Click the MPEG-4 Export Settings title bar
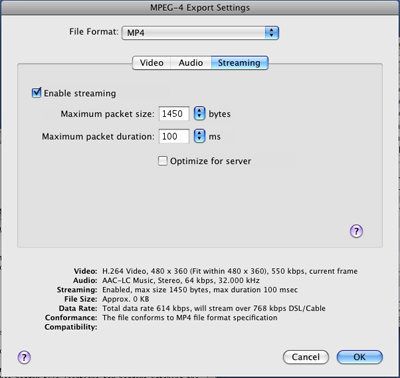 point(200,7)
